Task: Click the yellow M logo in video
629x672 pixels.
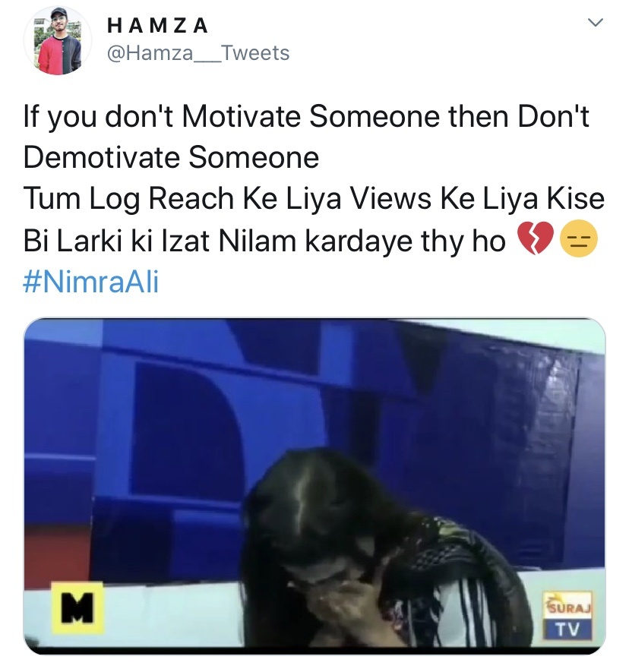Action: point(77,607)
